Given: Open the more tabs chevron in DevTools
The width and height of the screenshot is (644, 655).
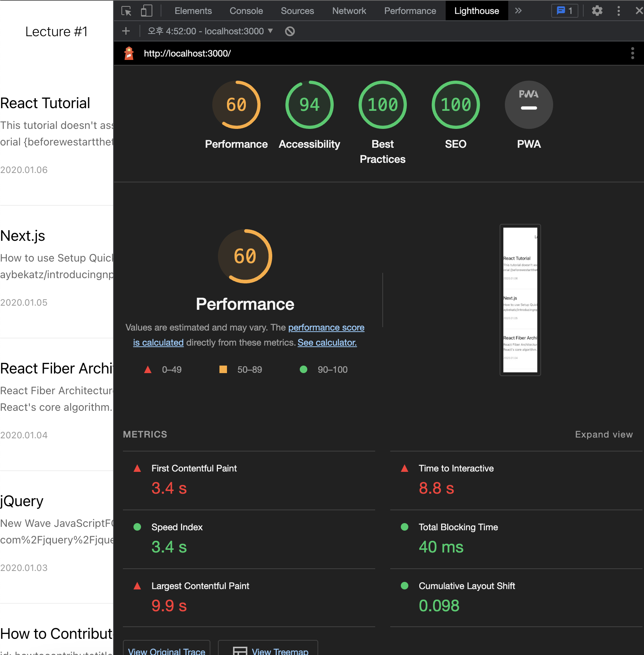Looking at the screenshot, I should (x=518, y=11).
